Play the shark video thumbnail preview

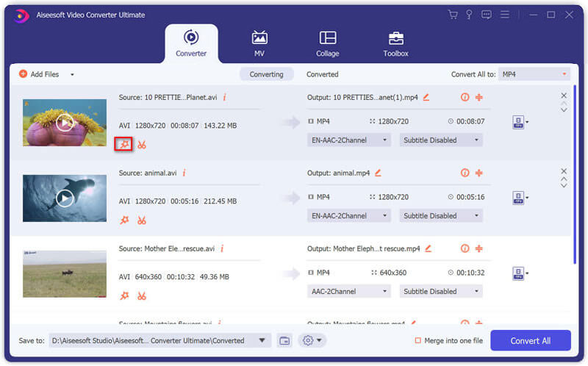(65, 198)
